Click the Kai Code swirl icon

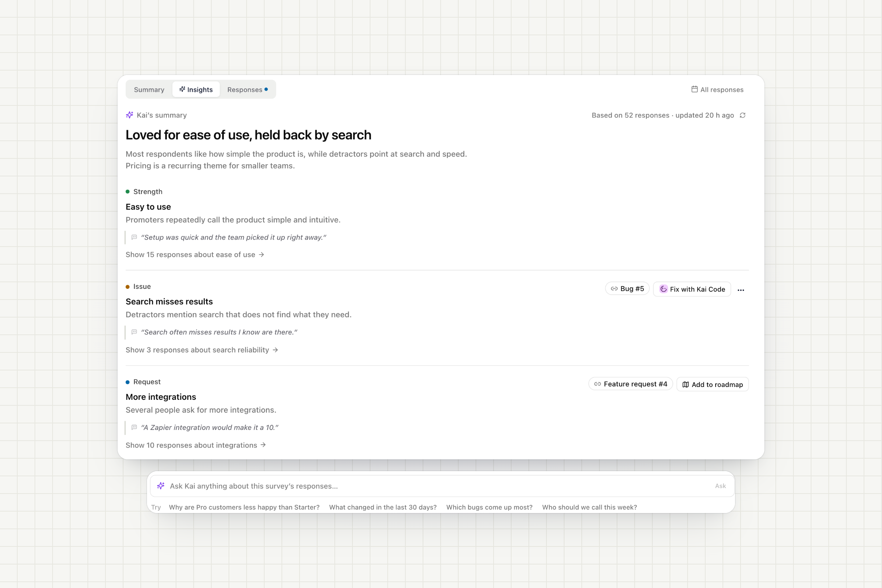click(x=663, y=289)
